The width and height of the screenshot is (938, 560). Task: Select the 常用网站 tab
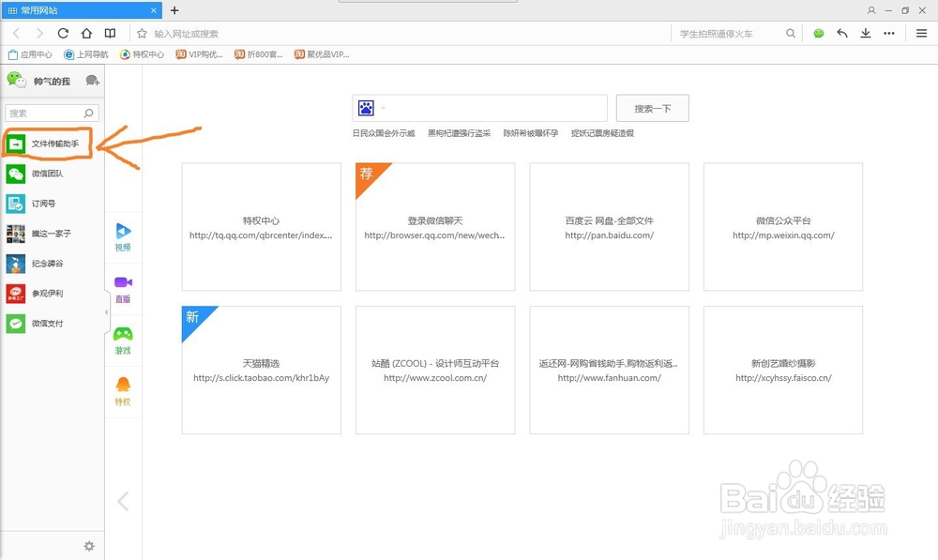pyautogui.click(x=82, y=10)
